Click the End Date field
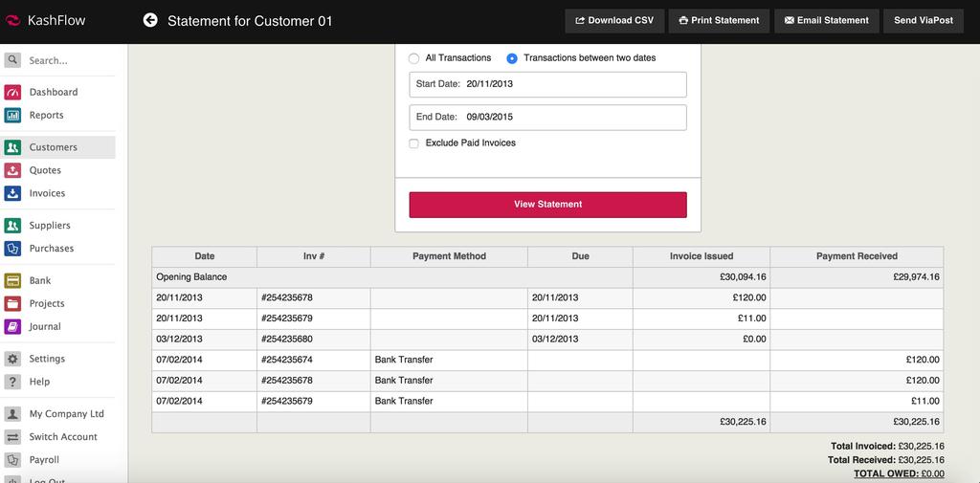The height and width of the screenshot is (483, 980). [547, 118]
